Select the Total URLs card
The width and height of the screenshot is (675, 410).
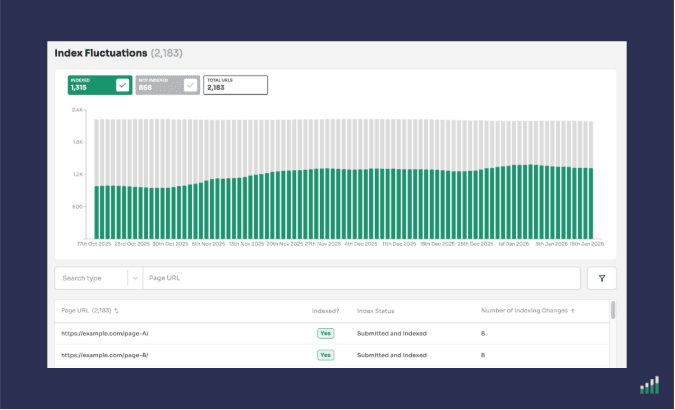235,85
